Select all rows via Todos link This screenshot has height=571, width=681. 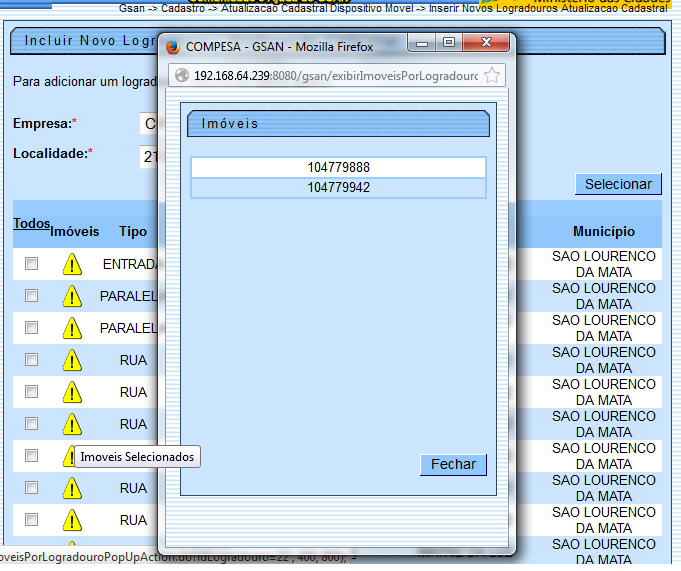tap(31, 224)
